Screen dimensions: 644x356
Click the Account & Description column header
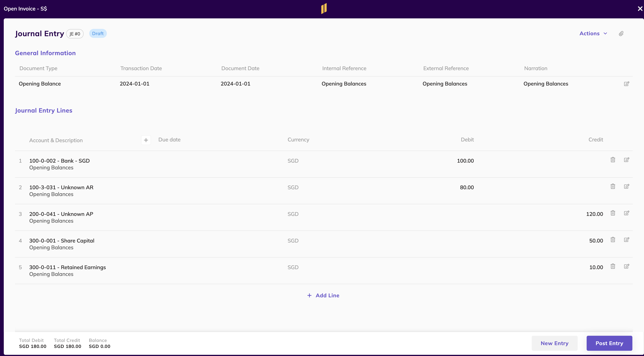click(56, 140)
